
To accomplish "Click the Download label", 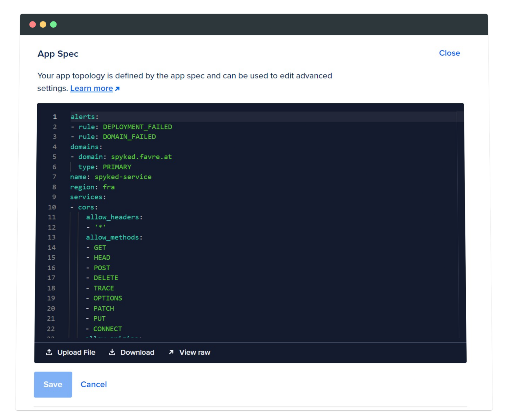I will pos(137,352).
